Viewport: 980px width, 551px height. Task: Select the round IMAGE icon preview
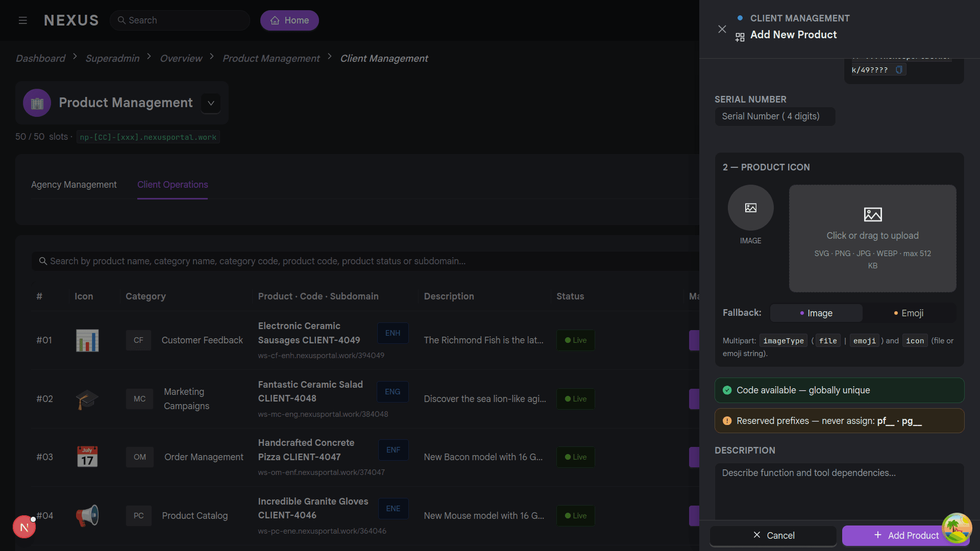[750, 208]
